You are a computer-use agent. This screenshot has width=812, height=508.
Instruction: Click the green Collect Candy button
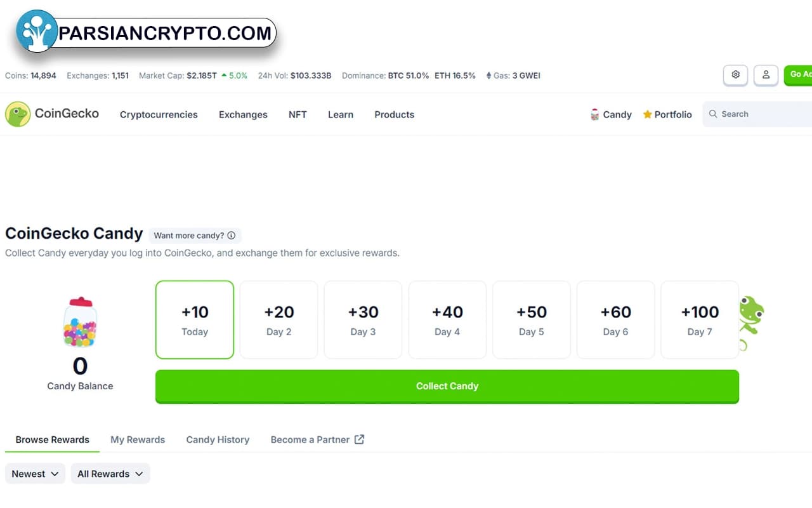pos(447,386)
